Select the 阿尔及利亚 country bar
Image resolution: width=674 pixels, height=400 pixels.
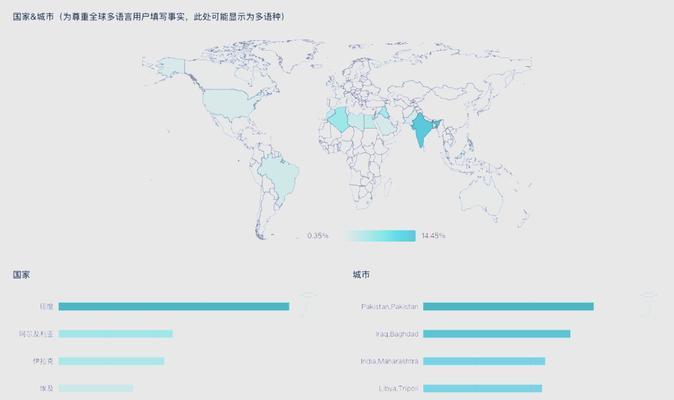(x=116, y=334)
